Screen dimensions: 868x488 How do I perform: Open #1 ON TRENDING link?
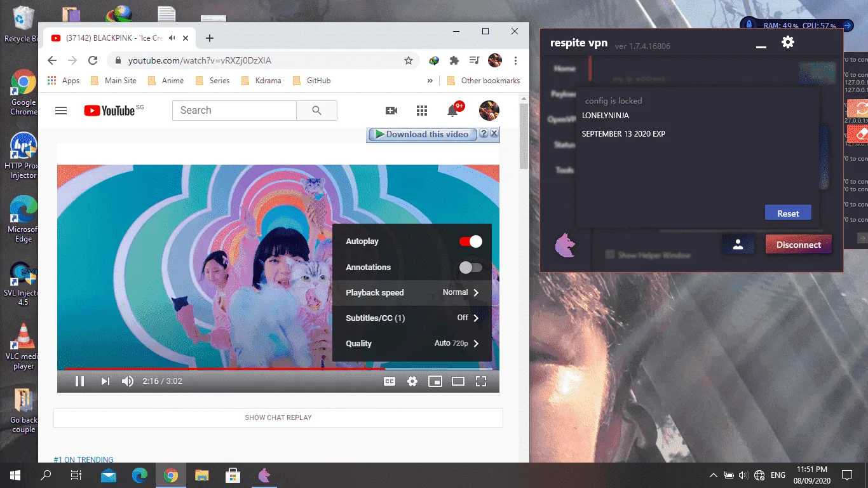tap(83, 459)
